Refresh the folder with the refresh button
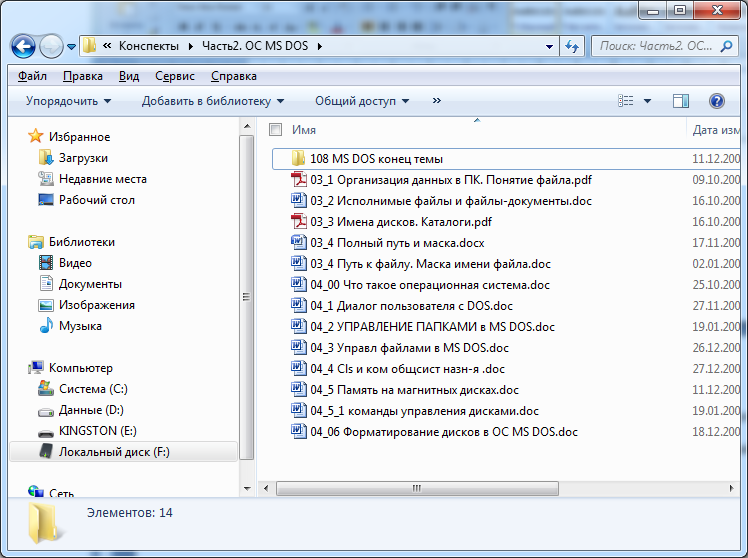748x558 pixels. tap(572, 47)
